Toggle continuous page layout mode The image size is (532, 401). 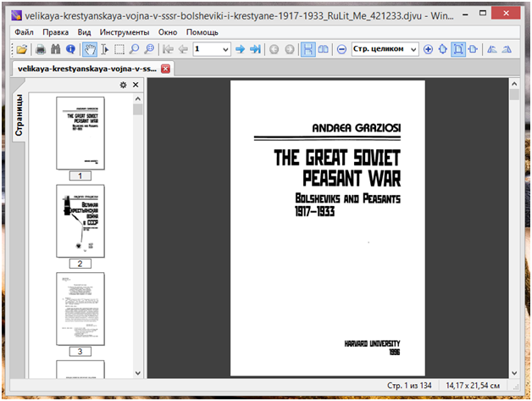(308, 49)
